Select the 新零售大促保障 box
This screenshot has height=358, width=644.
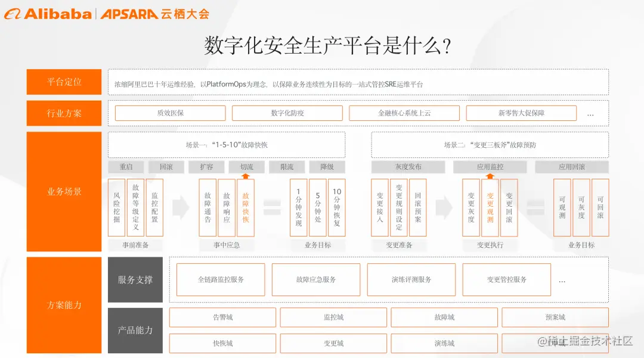pyautogui.click(x=521, y=113)
